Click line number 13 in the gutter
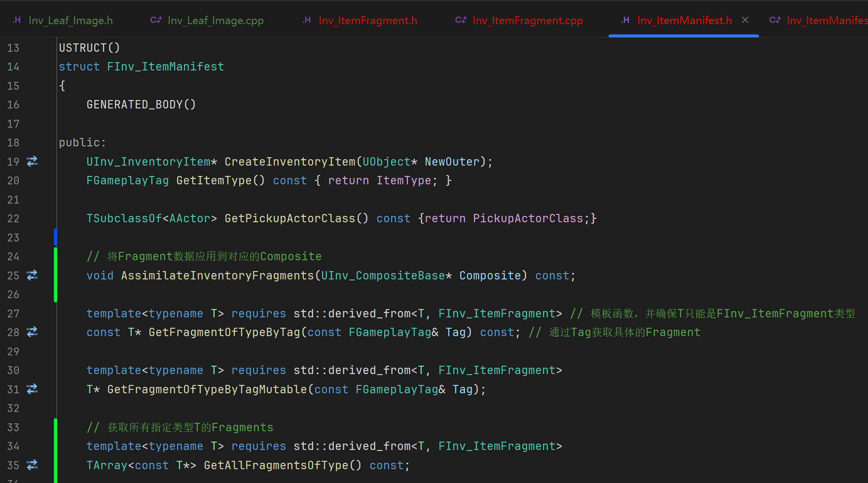 pos(13,48)
